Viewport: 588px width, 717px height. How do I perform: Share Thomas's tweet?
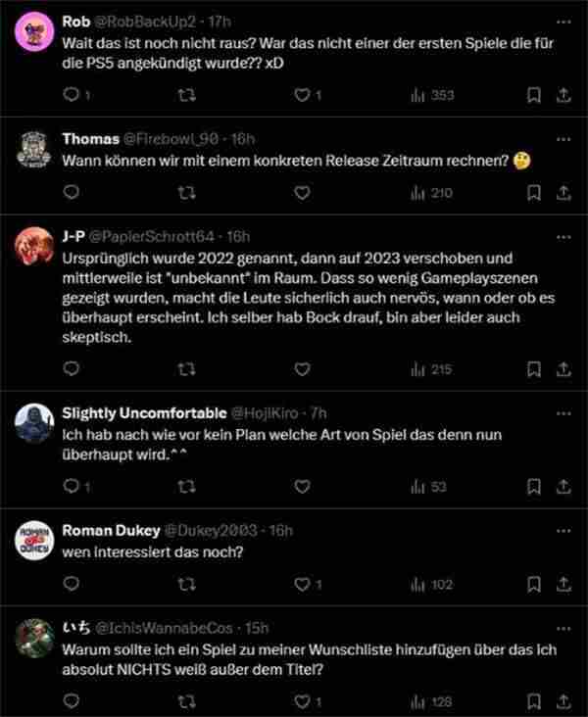(x=563, y=193)
